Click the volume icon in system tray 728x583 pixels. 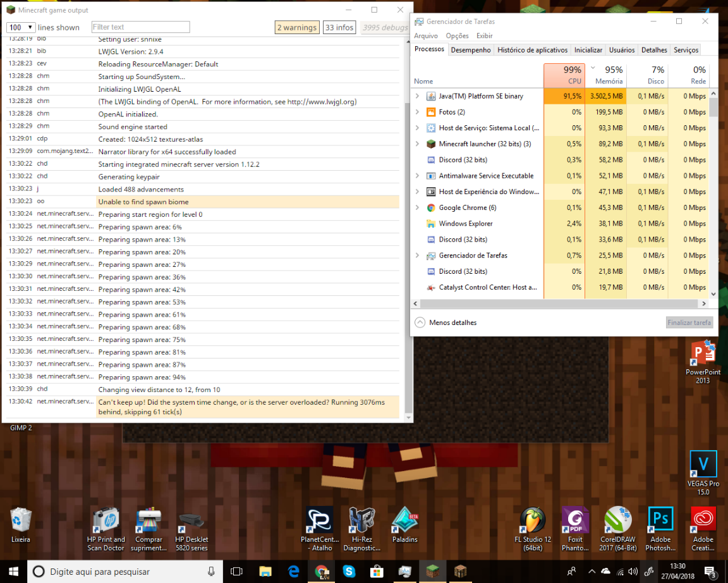pyautogui.click(x=633, y=572)
